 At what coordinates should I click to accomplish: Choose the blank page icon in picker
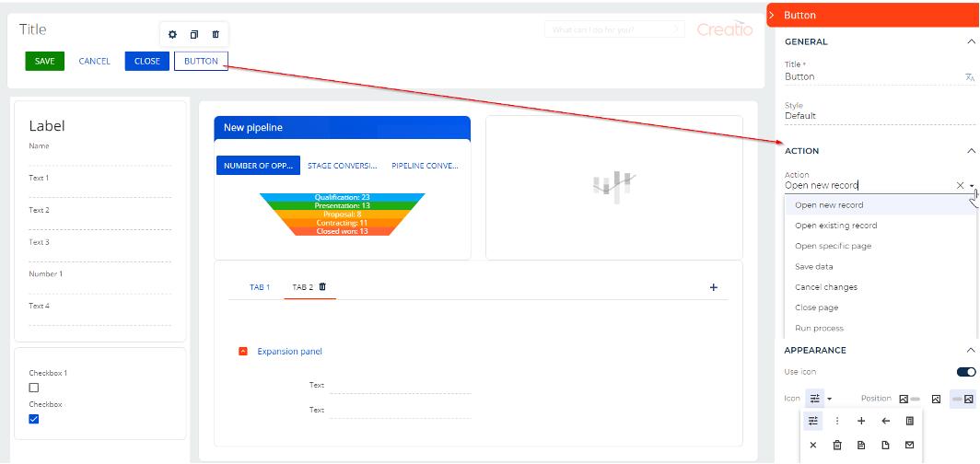[886, 446]
